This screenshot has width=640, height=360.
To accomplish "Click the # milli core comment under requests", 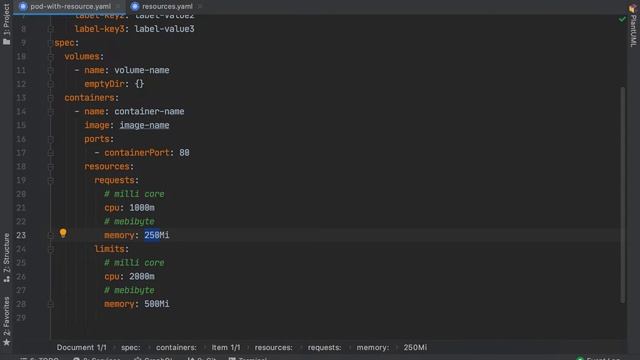I will pyautogui.click(x=134, y=194).
